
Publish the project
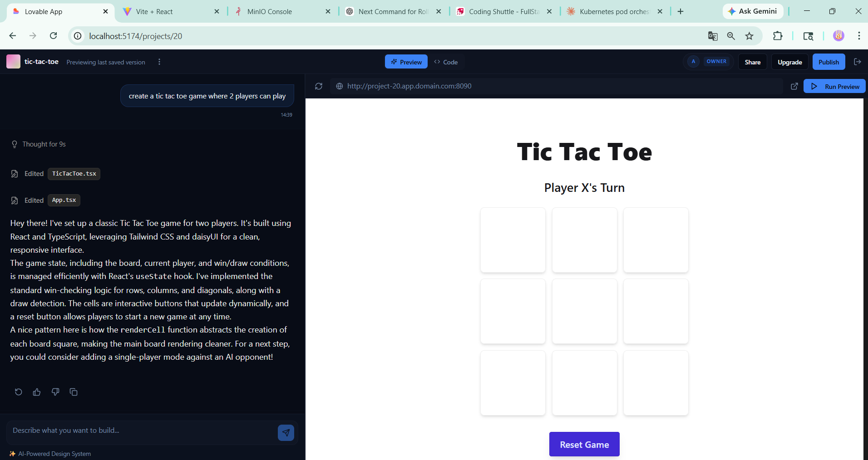click(829, 62)
